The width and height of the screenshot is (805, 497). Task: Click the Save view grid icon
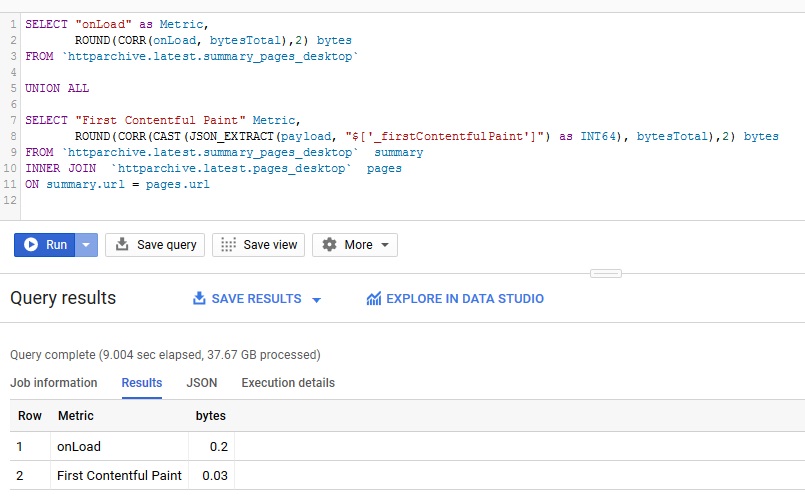[228, 245]
